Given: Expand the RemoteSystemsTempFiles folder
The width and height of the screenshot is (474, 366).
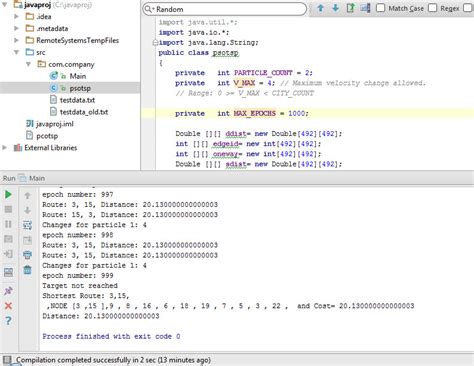Looking at the screenshot, I should tap(16, 40).
